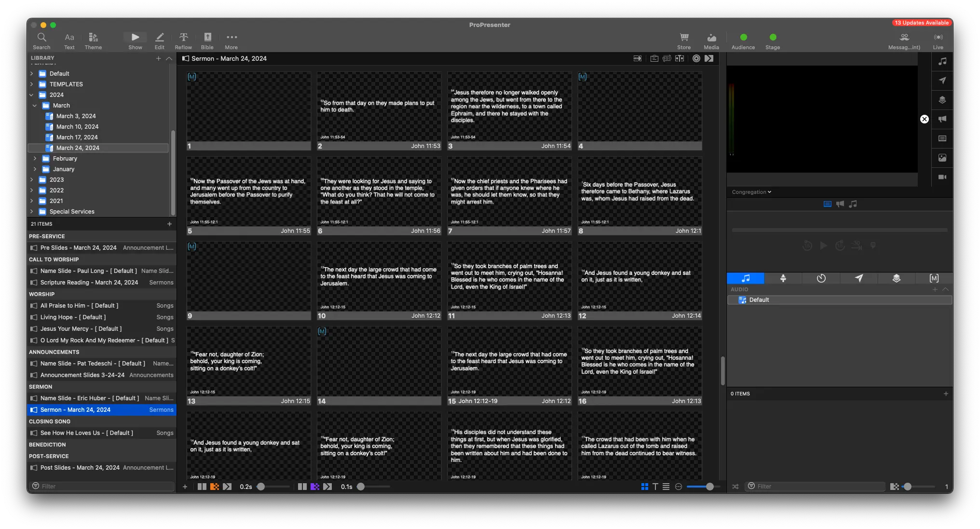Switch to grid view of slides
The width and height of the screenshot is (980, 529).
(645, 487)
